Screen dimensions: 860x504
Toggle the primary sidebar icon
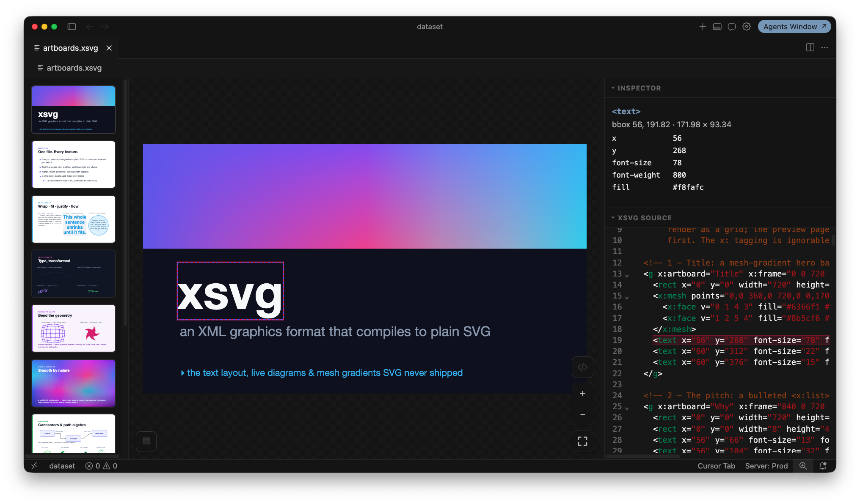(72, 27)
